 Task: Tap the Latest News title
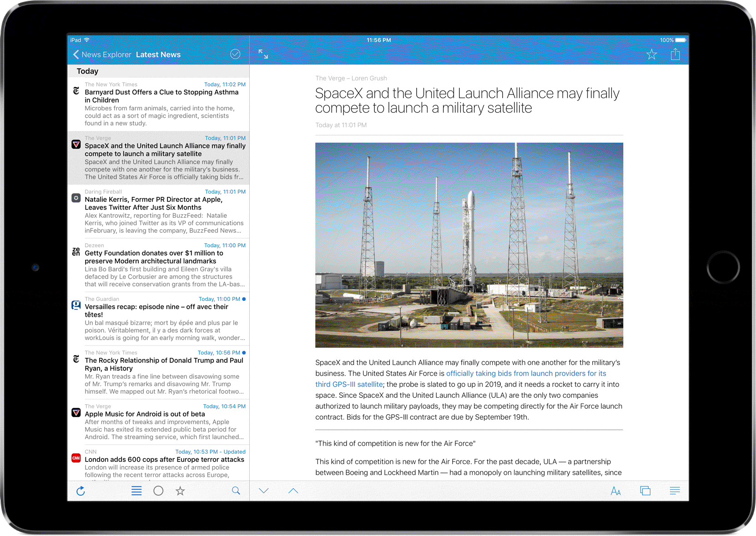pos(158,55)
